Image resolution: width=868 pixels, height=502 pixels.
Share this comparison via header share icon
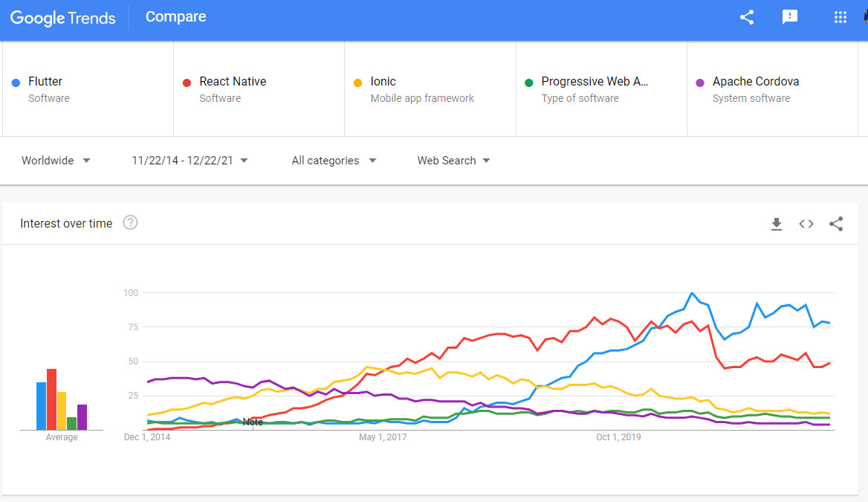(x=747, y=17)
